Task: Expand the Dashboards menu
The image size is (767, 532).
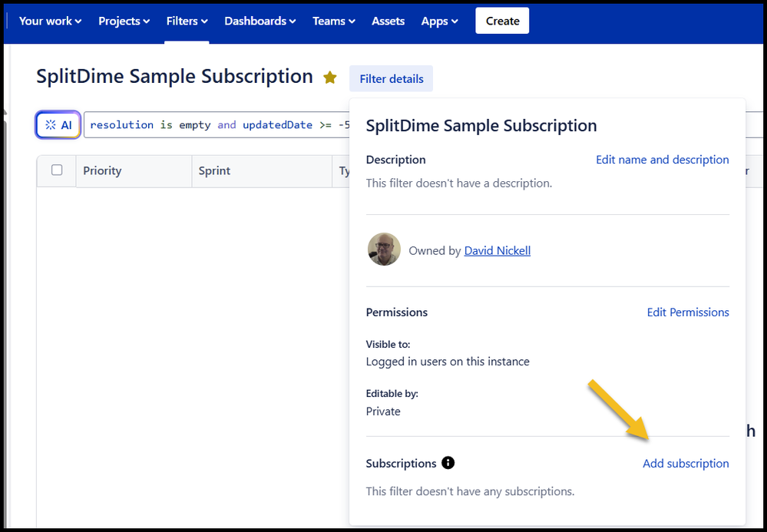Action: [260, 21]
